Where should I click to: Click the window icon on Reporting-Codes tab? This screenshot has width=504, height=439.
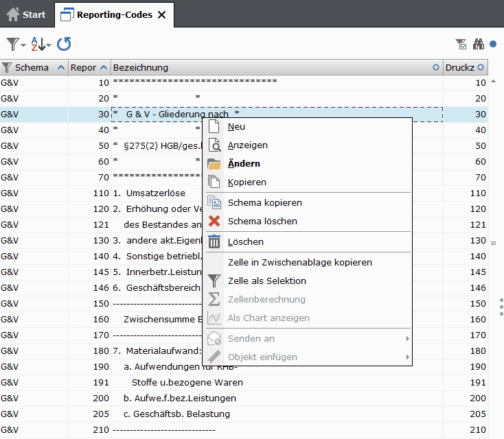(x=67, y=15)
